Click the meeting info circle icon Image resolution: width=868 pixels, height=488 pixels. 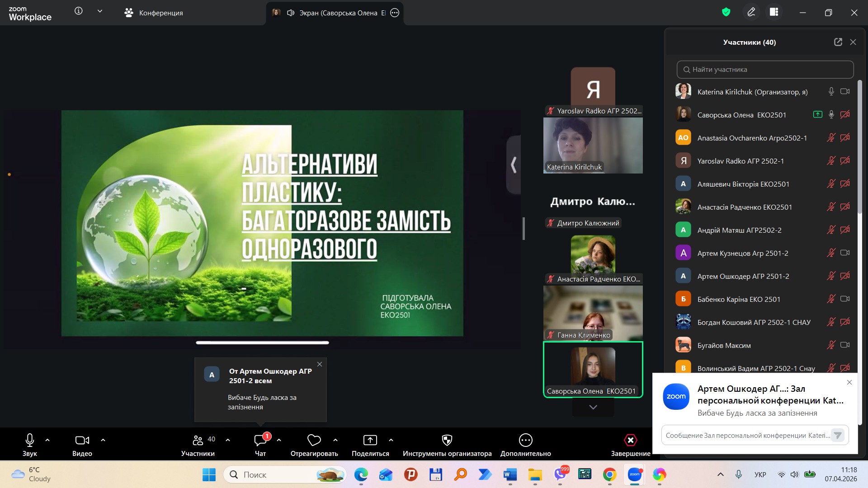(x=79, y=11)
